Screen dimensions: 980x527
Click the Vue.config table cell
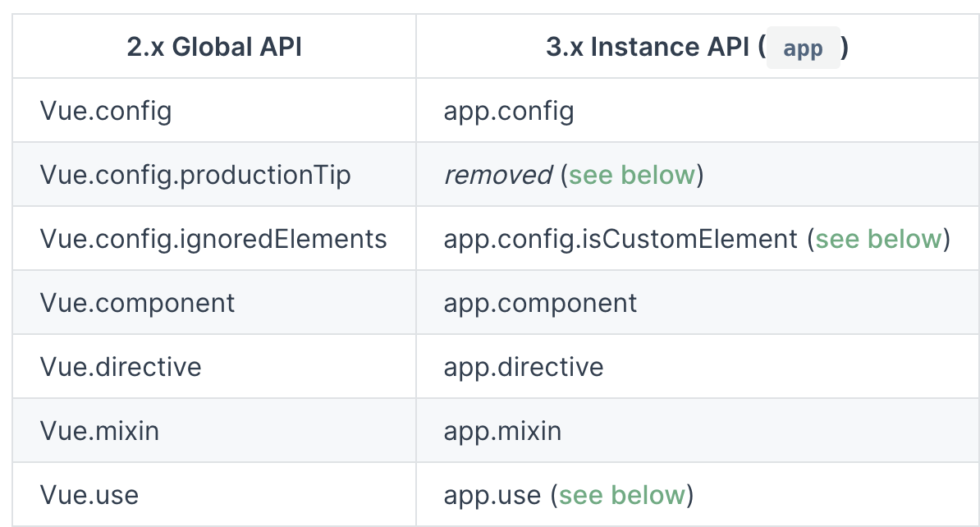point(214,111)
